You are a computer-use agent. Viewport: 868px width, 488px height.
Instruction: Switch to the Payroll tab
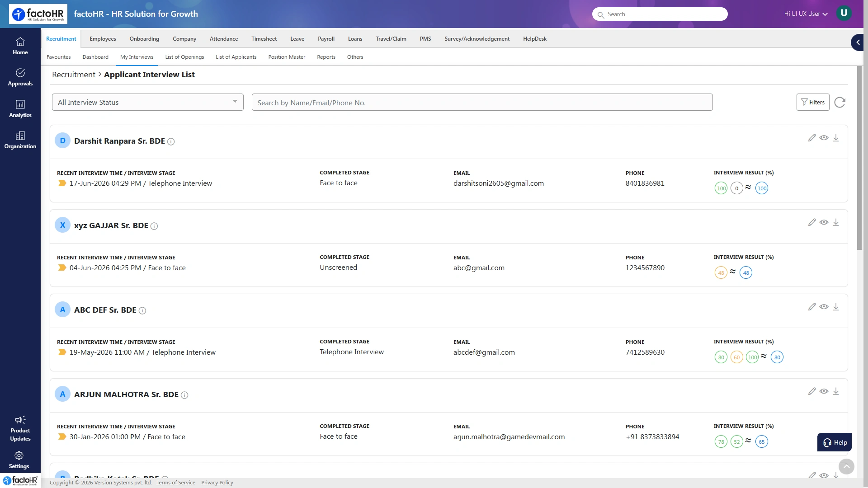pos(326,39)
